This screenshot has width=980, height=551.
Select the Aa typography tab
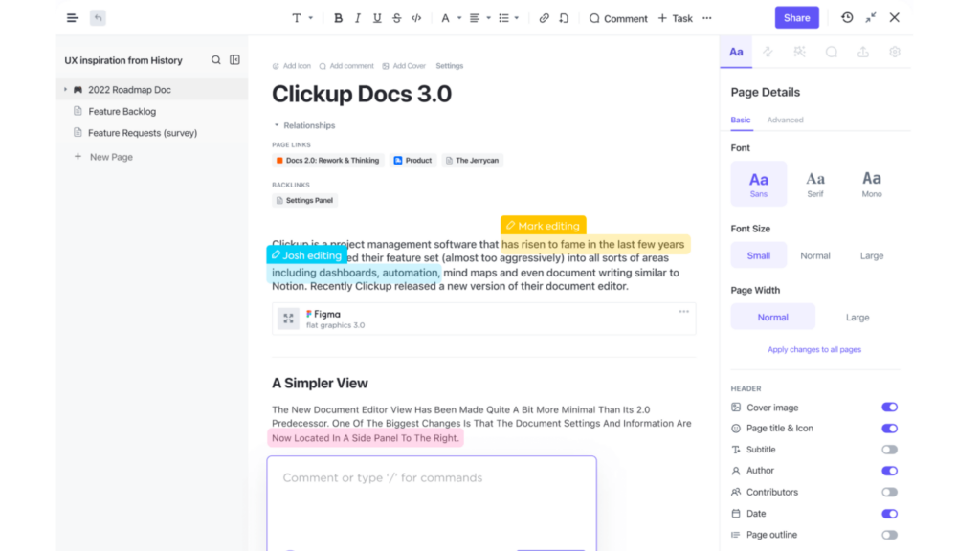tap(736, 52)
